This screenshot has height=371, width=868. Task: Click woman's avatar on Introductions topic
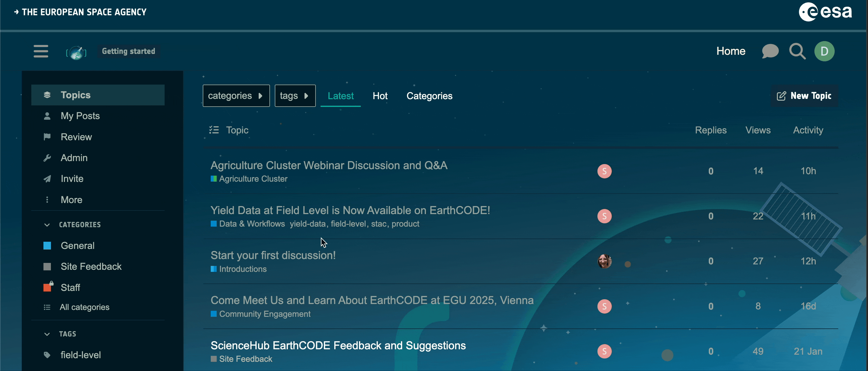(605, 261)
